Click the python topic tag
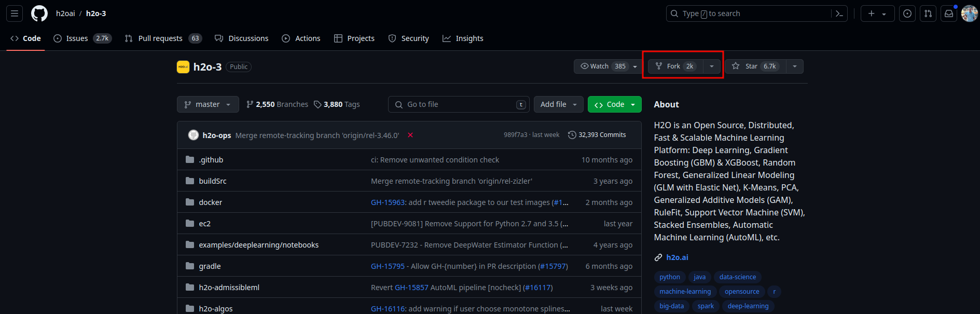This screenshot has height=314, width=980. (x=670, y=277)
